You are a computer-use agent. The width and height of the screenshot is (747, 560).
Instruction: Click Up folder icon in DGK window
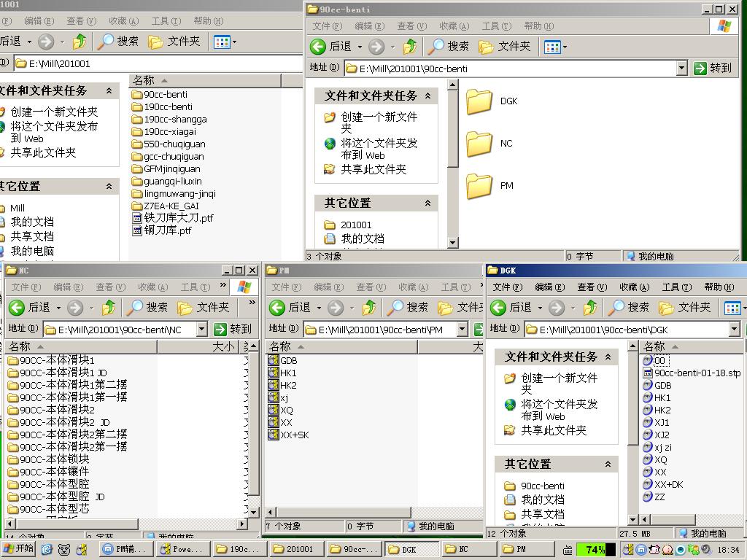click(590, 308)
